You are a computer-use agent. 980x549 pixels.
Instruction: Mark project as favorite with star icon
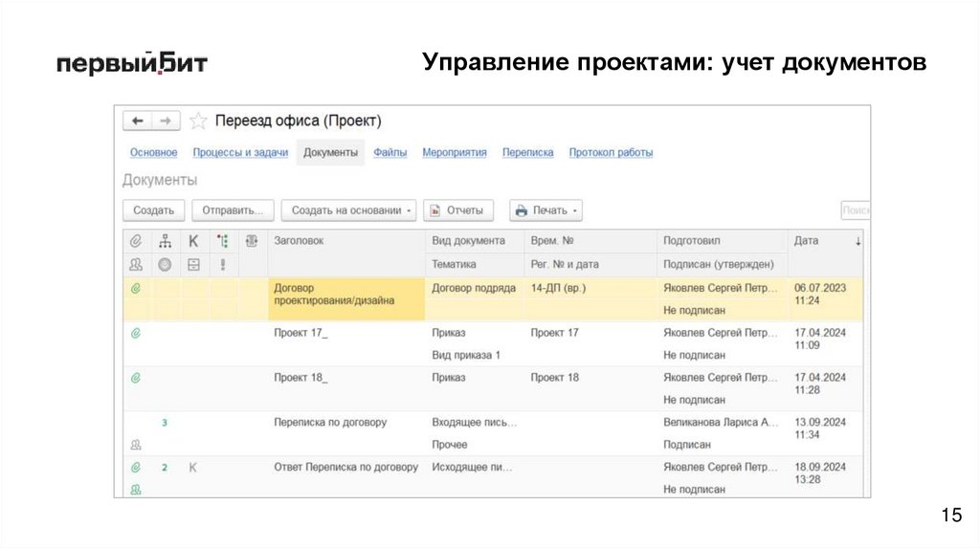[x=198, y=121]
